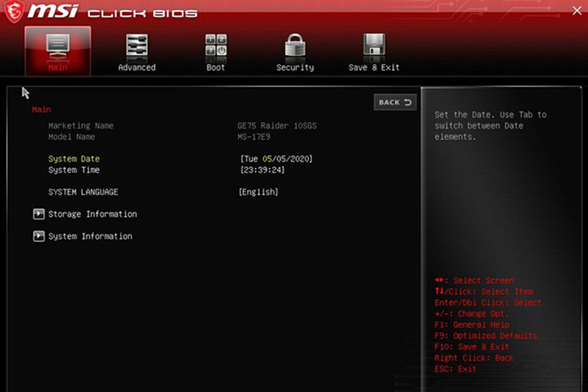Expand the Storage Information submenu
Image resolution: width=588 pixels, height=392 pixels.
[93, 214]
